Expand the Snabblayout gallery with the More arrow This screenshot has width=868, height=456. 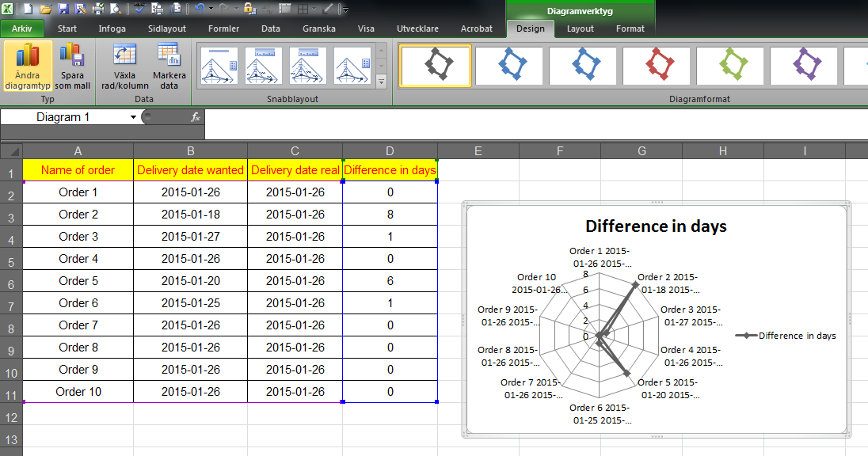pyautogui.click(x=380, y=80)
